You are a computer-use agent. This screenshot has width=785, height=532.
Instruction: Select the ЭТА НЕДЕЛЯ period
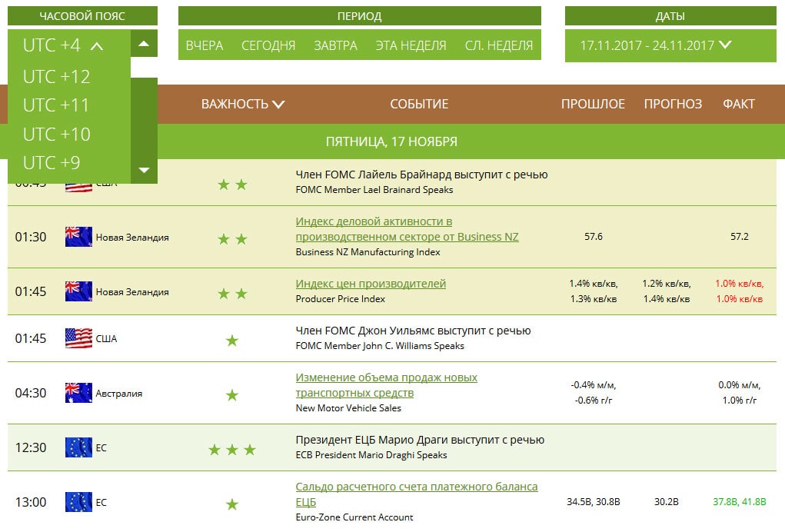(411, 45)
